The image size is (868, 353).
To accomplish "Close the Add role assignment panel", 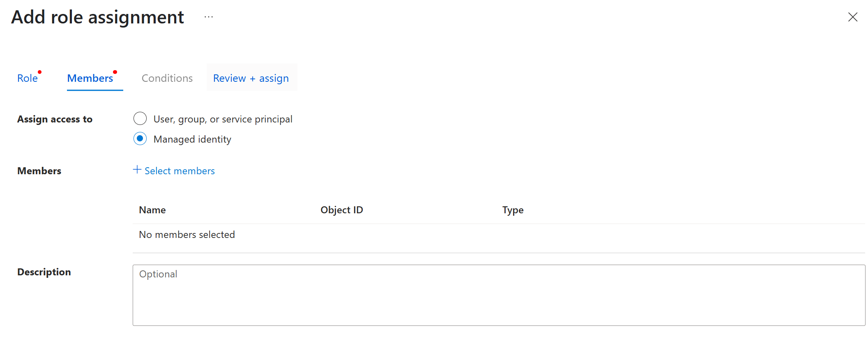I will 853,17.
